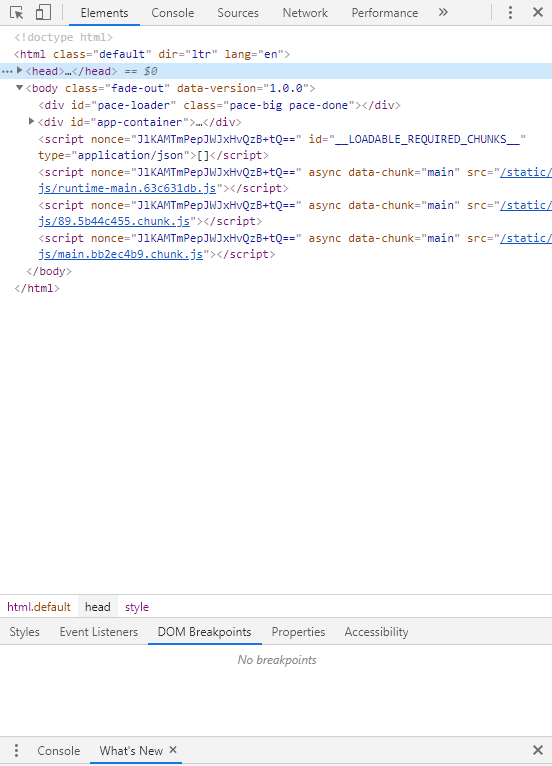Viewport: 552px width, 766px height.
Task: Toggle the device toolbar icon
Action: pyautogui.click(x=43, y=13)
